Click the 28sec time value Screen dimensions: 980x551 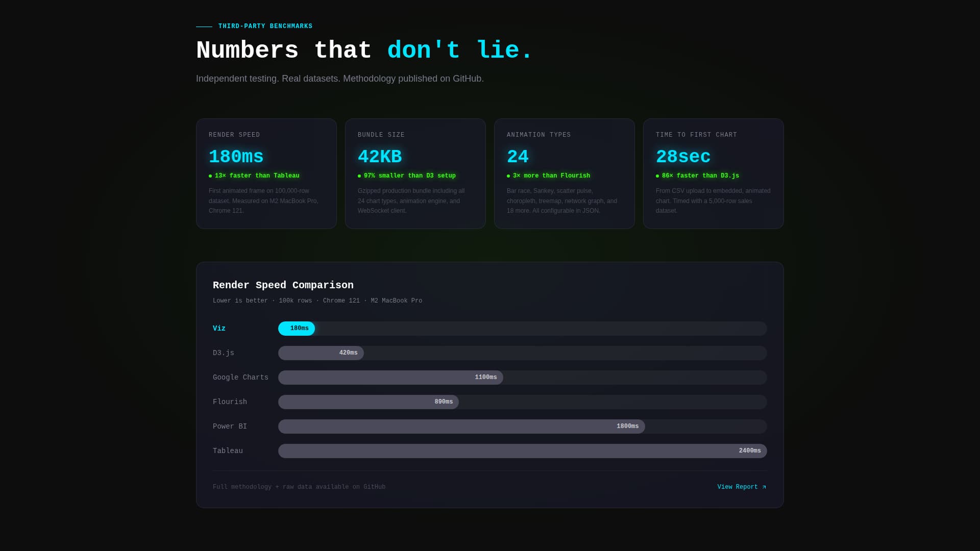[683, 157]
